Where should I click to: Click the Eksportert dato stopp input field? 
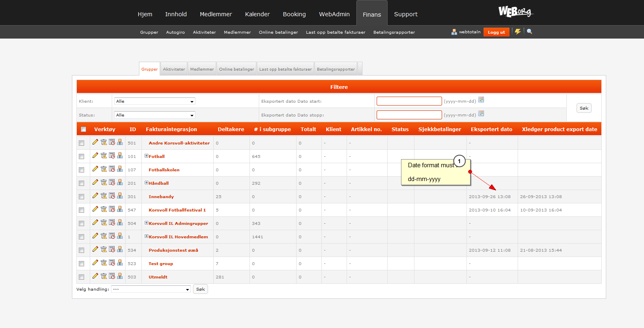[x=409, y=115]
